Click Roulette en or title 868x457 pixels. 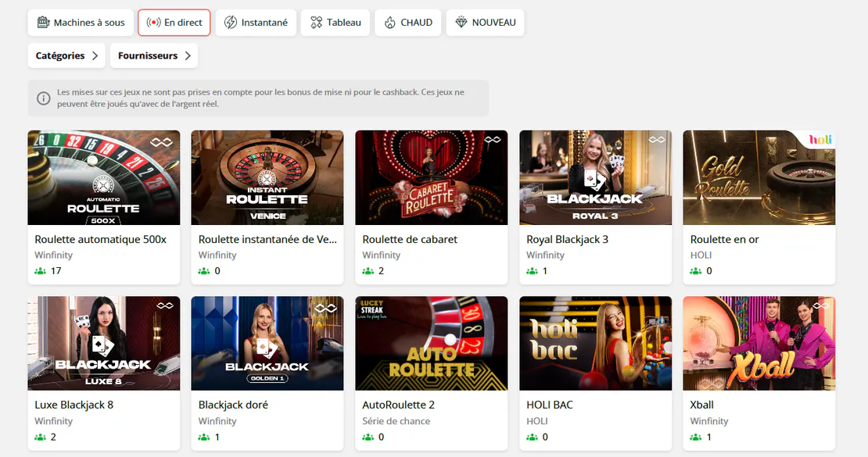pyautogui.click(x=724, y=240)
